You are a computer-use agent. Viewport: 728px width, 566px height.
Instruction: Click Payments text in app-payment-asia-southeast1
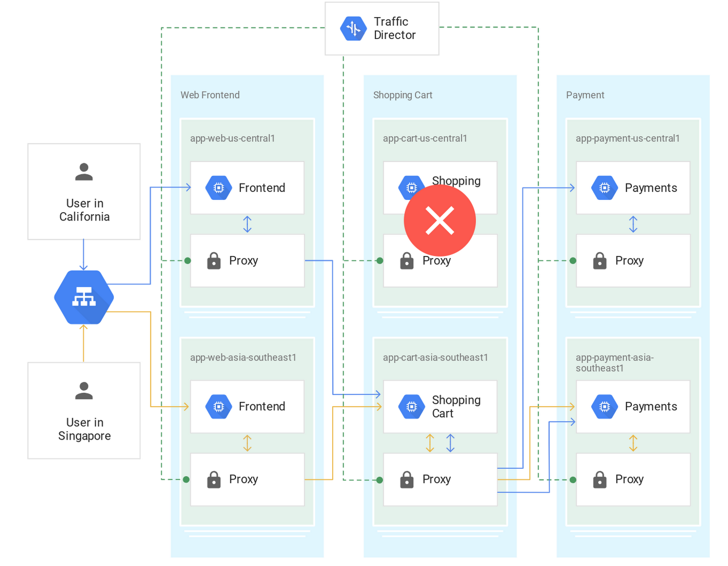click(x=651, y=407)
